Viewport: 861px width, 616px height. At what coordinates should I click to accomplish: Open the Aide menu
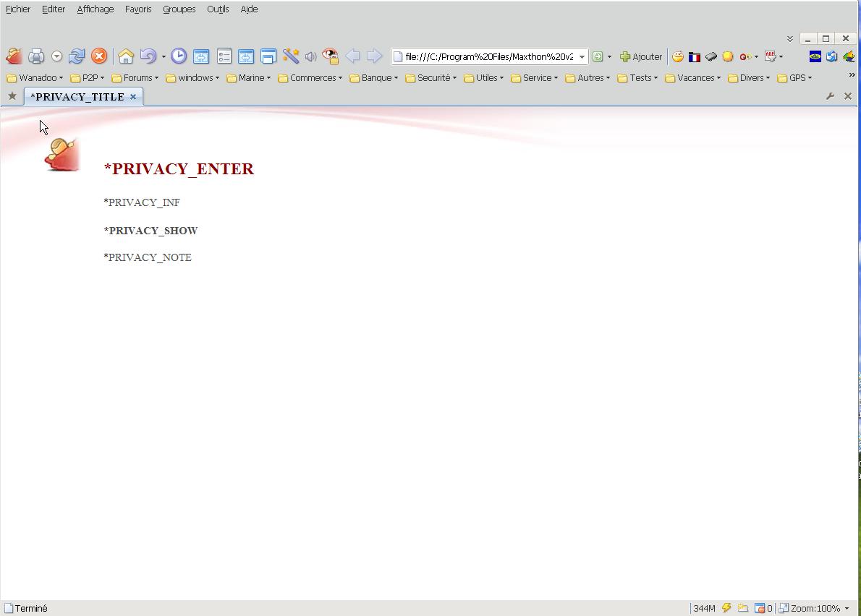pos(249,9)
